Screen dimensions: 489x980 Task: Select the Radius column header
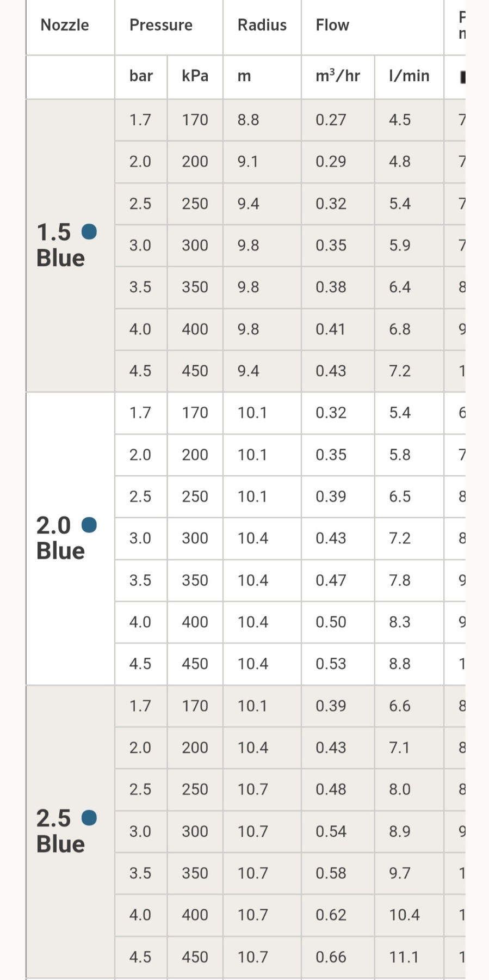click(x=262, y=25)
